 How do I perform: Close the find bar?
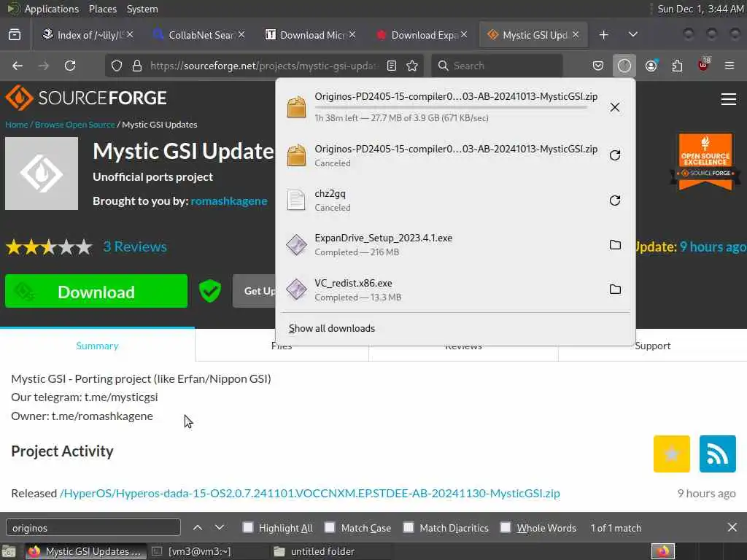732,527
